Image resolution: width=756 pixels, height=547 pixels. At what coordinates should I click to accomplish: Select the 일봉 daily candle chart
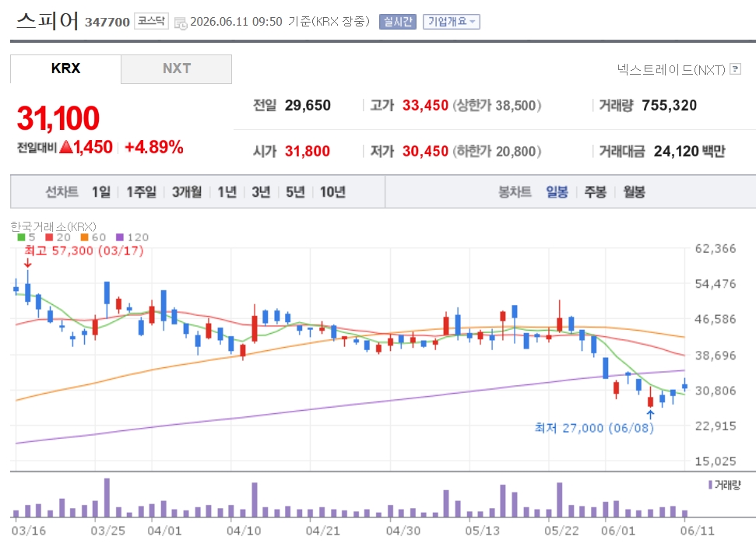click(x=557, y=192)
